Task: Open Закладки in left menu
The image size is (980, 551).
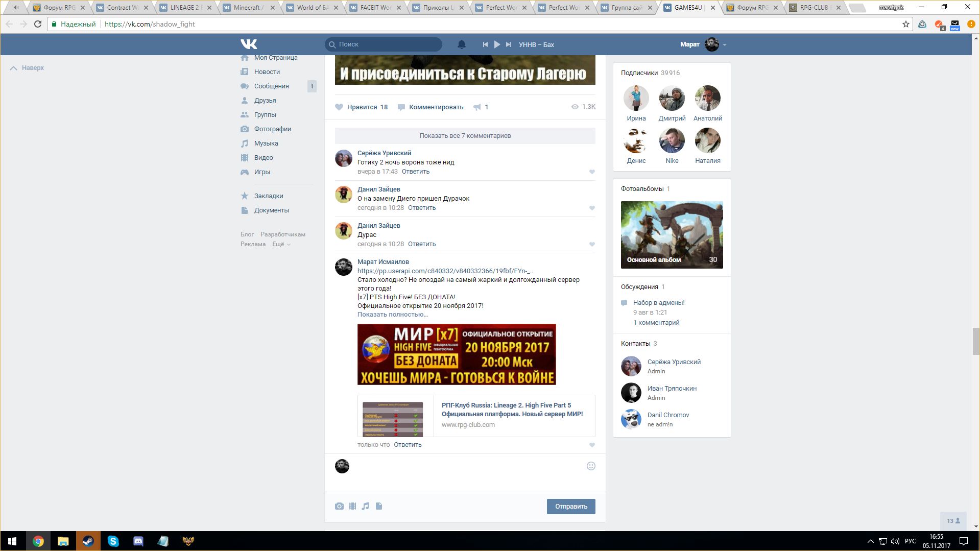Action: point(269,196)
